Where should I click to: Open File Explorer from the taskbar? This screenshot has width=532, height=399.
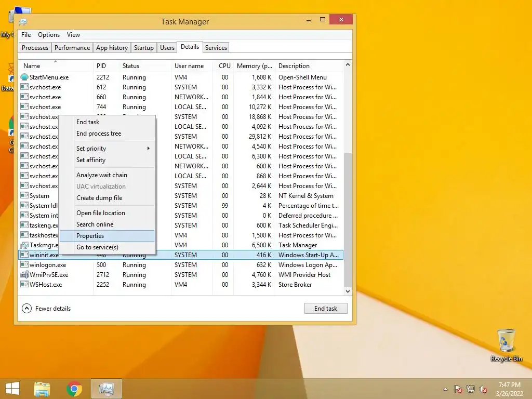pyautogui.click(x=42, y=389)
